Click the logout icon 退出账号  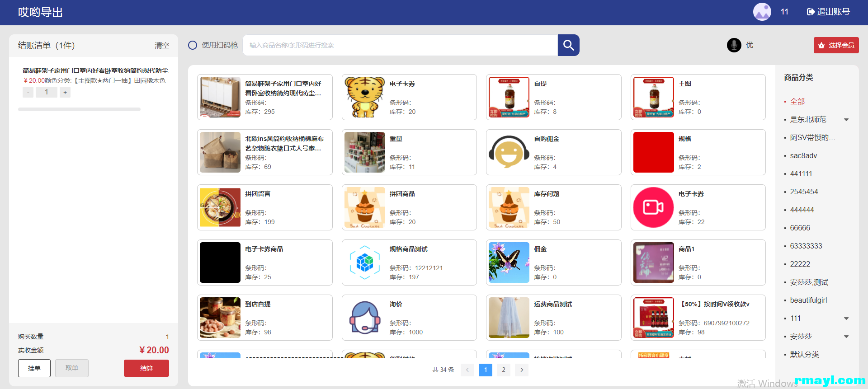[x=810, y=12]
